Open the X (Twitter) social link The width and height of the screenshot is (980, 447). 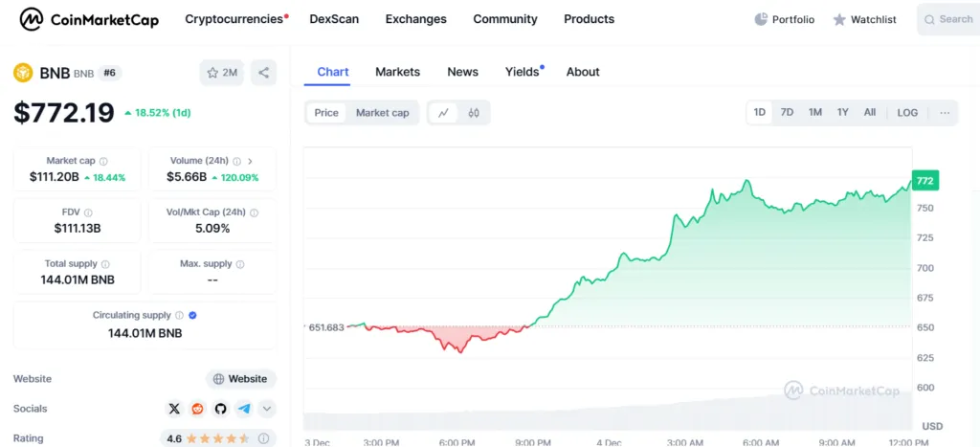click(174, 409)
